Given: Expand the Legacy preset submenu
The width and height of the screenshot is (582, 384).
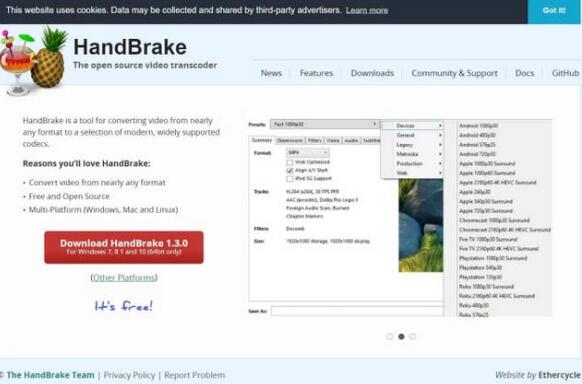Looking at the screenshot, I should click(412, 145).
